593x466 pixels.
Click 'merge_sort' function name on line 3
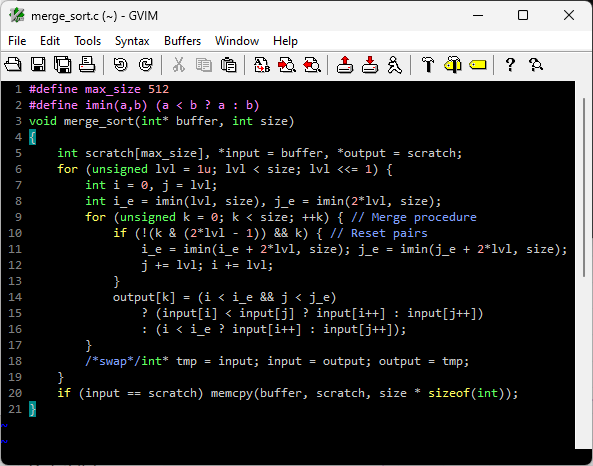tap(99, 121)
